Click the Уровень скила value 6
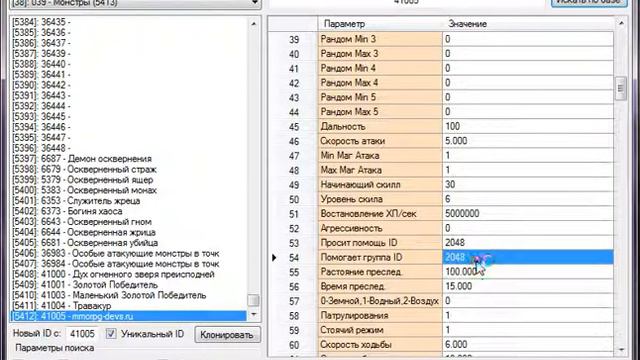This screenshot has height=360, width=640. (x=528, y=199)
